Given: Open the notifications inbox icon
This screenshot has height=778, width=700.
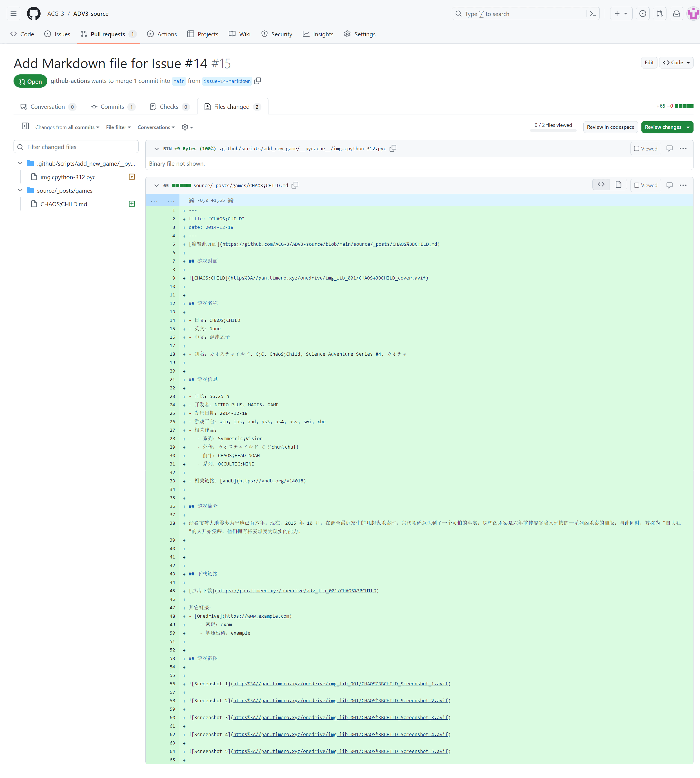Looking at the screenshot, I should tap(676, 14).
